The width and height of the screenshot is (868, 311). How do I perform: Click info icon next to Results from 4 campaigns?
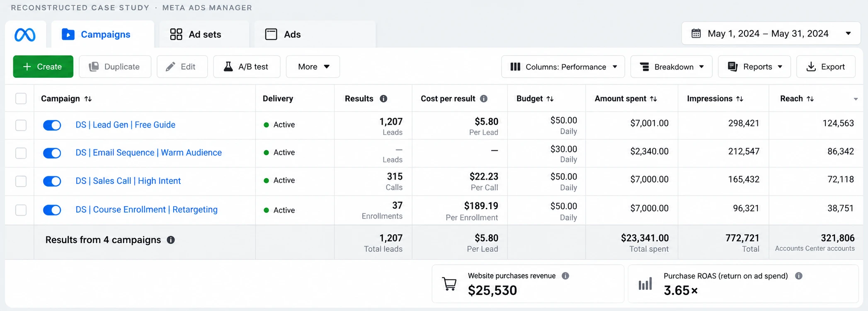click(171, 240)
